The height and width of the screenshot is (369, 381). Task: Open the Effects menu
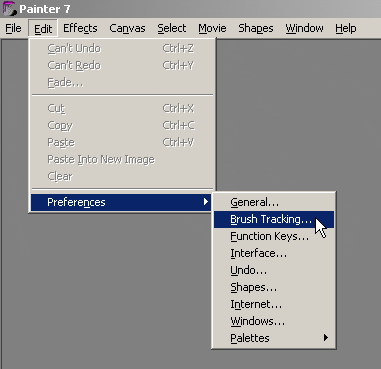pyautogui.click(x=80, y=28)
